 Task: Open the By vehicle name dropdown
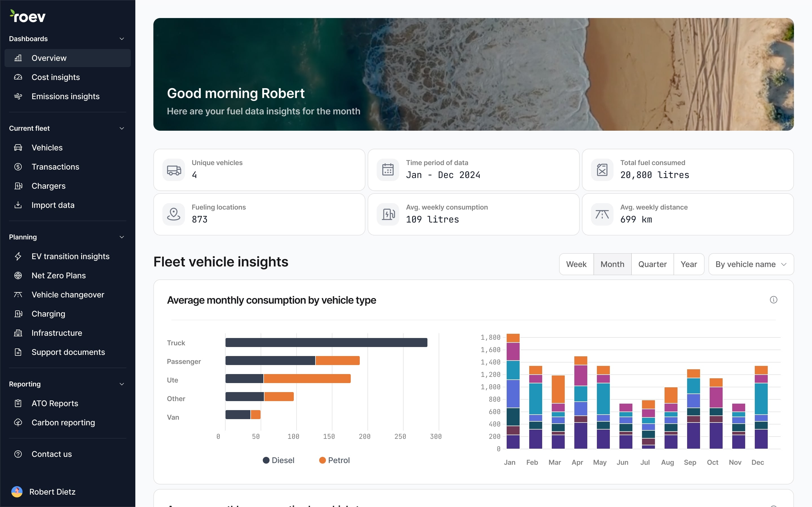(x=751, y=264)
